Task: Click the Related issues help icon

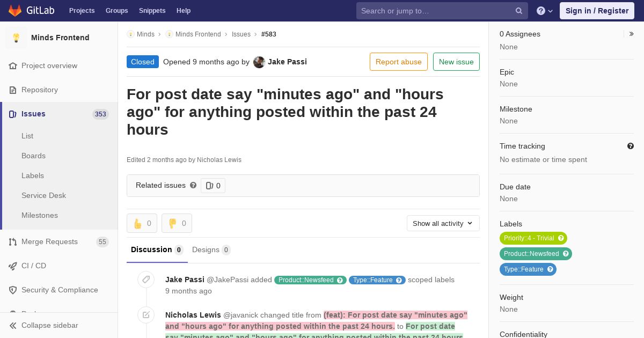Action: pos(193,185)
